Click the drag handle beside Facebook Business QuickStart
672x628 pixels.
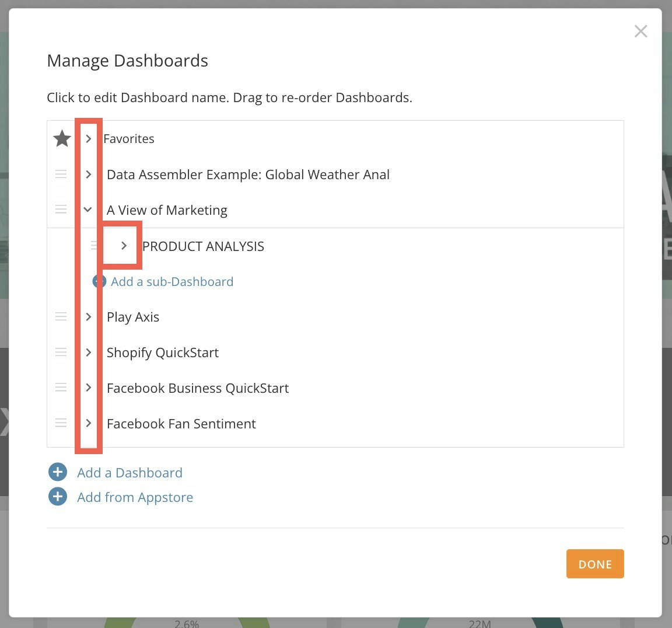click(x=61, y=387)
